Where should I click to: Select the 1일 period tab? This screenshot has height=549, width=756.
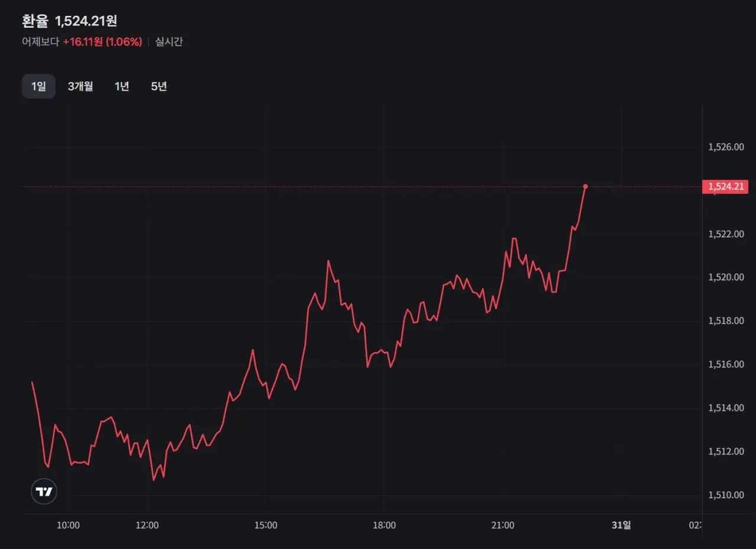(x=38, y=86)
